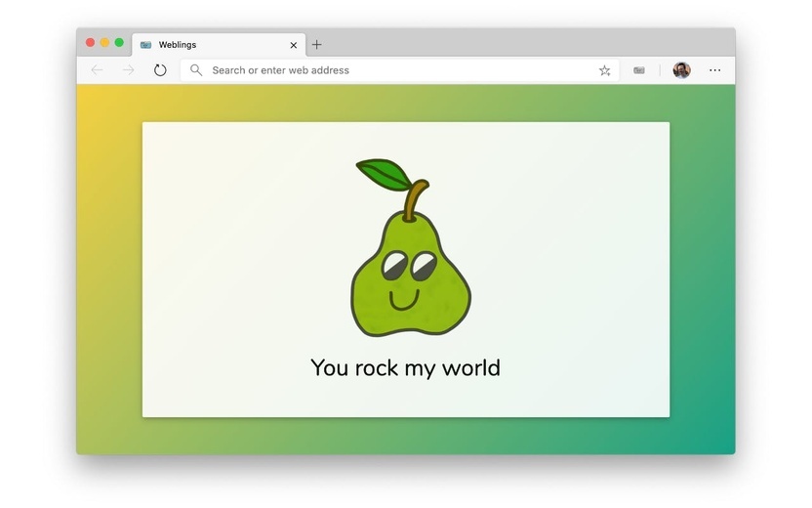
Task: Open a new tab with the plus button
Action: point(316,45)
